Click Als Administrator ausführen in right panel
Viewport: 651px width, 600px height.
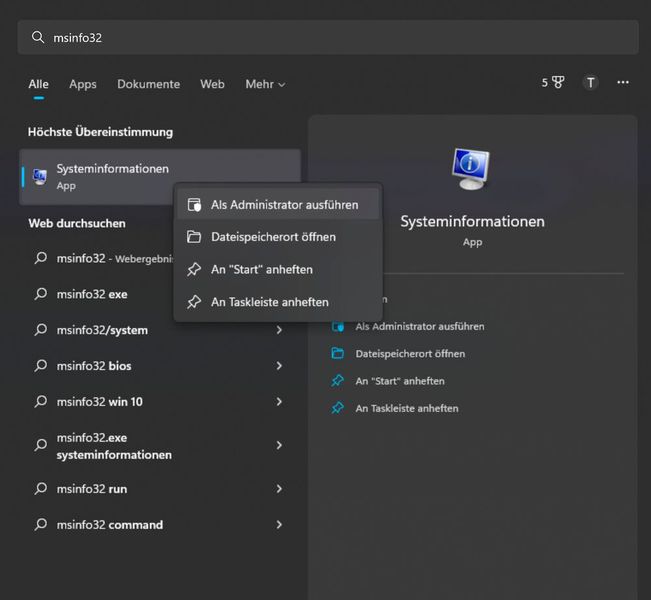pos(420,326)
